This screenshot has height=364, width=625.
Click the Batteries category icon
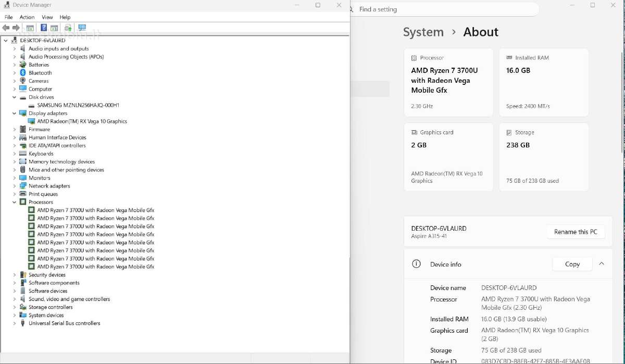(x=23, y=65)
